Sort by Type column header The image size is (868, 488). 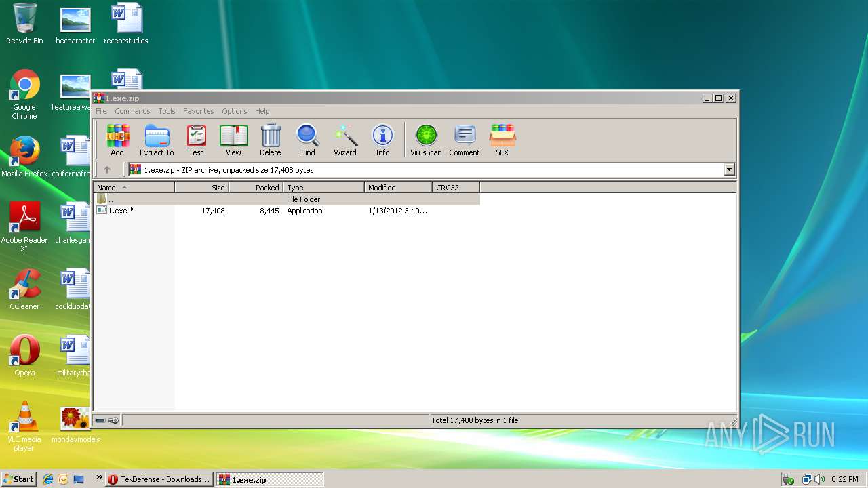tap(323, 188)
